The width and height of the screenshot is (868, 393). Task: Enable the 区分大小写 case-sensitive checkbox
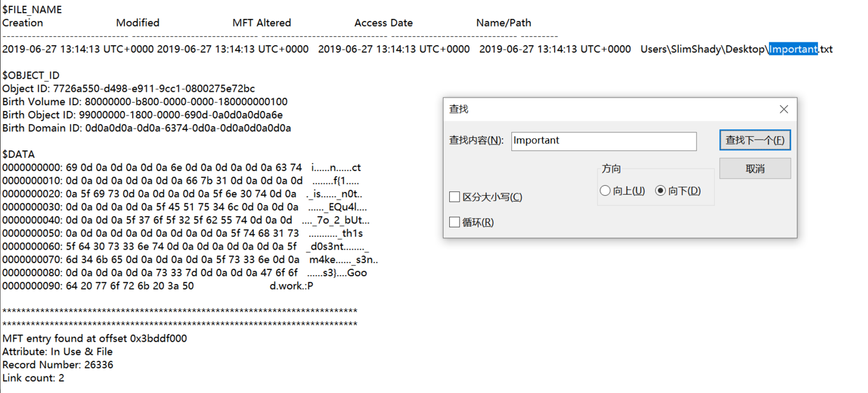[454, 197]
